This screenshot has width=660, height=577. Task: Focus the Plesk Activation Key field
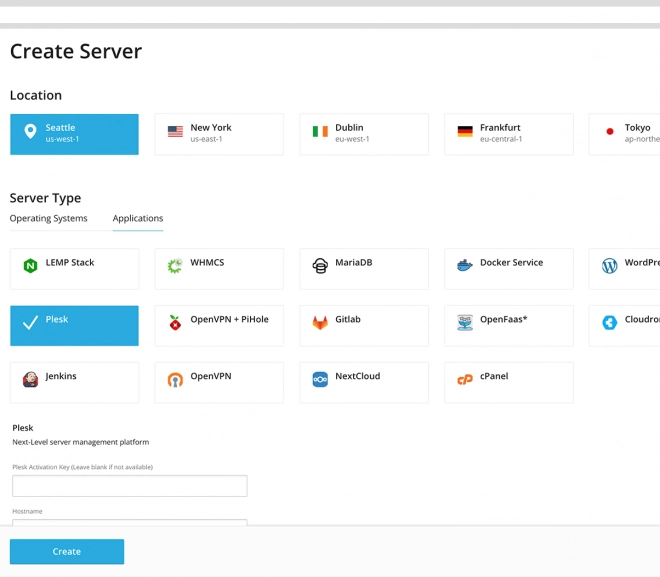(x=130, y=486)
